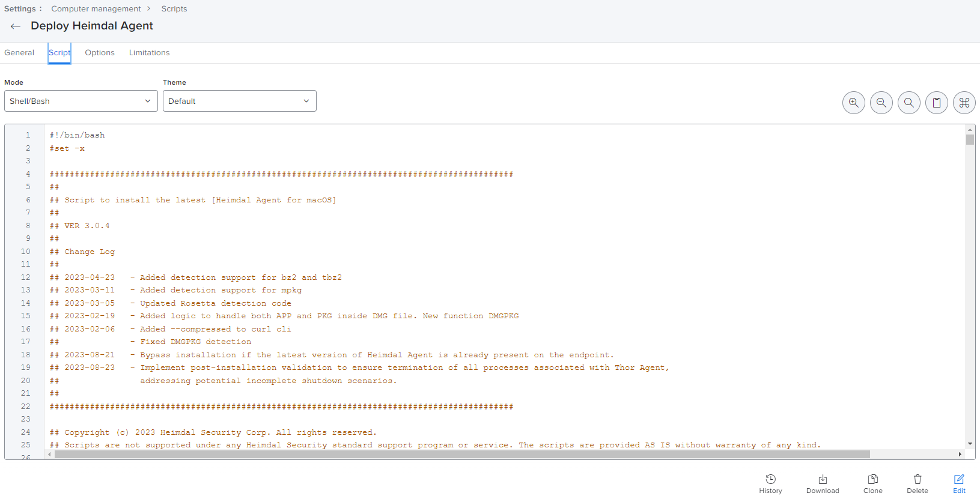Viewport: 980px width, 499px height.
Task: Clone this script
Action: click(873, 484)
